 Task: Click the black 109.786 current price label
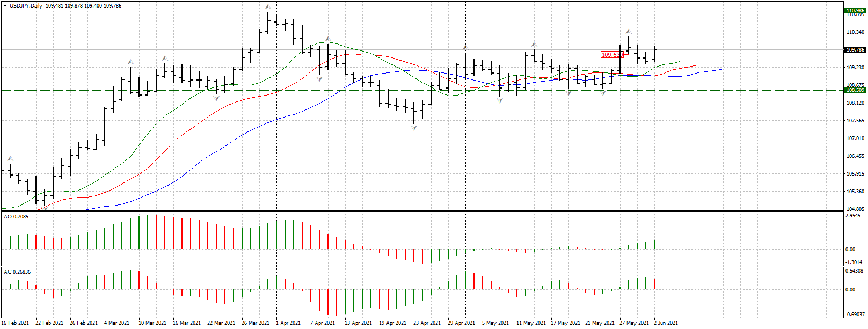pyautogui.click(x=855, y=50)
